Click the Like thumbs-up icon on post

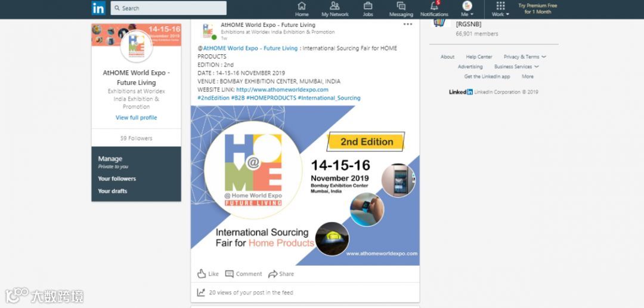pyautogui.click(x=202, y=273)
